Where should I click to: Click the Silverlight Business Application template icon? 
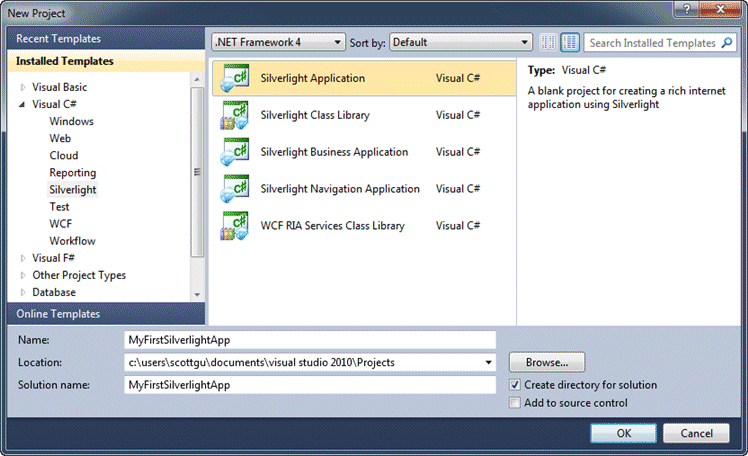234,152
